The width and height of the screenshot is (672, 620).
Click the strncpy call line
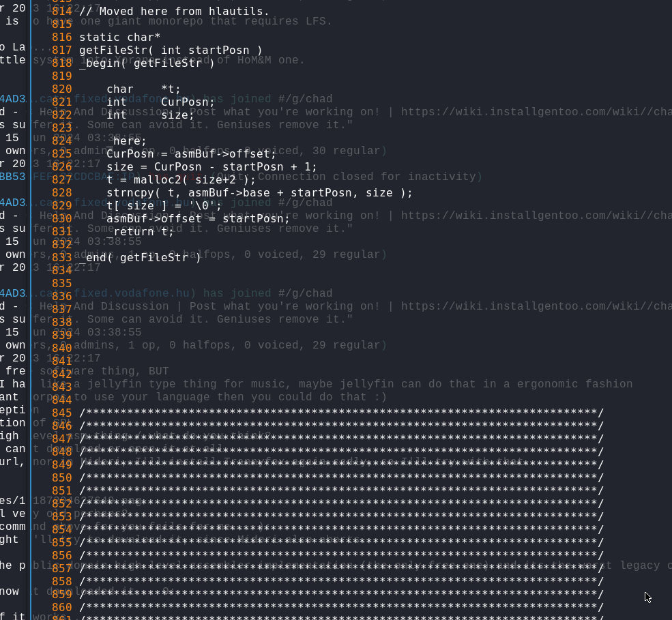[x=259, y=193]
